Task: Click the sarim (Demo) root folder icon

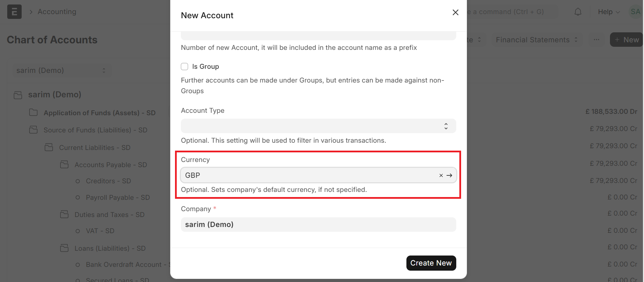Action: point(18,95)
